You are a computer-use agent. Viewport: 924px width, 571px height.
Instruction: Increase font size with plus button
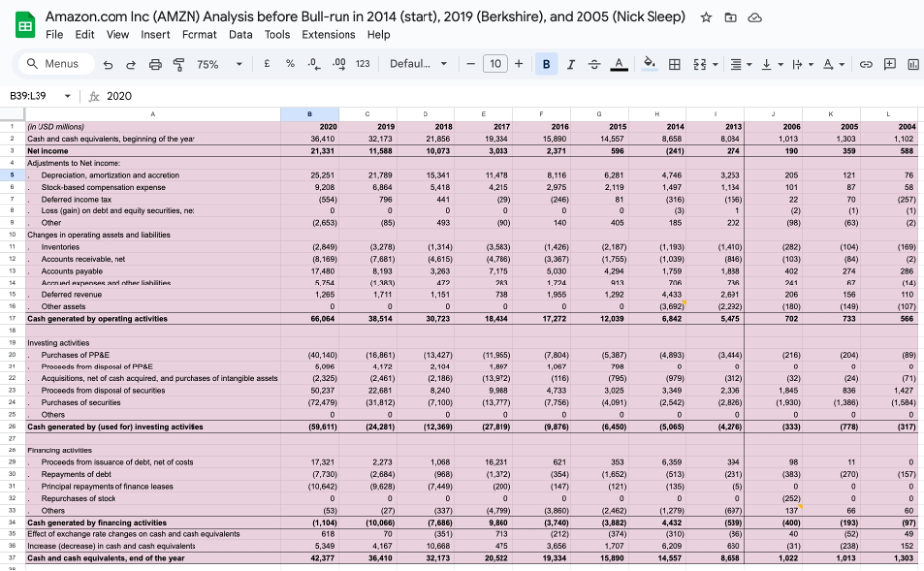[x=519, y=63]
